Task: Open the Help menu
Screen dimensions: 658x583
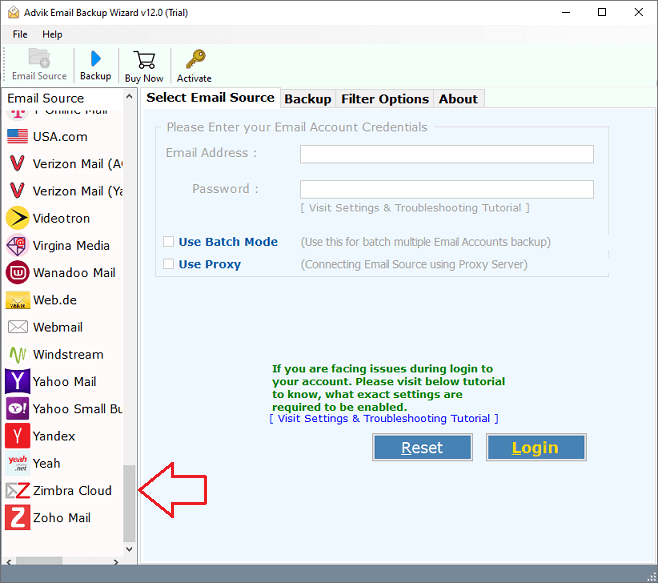Action: pos(52,34)
